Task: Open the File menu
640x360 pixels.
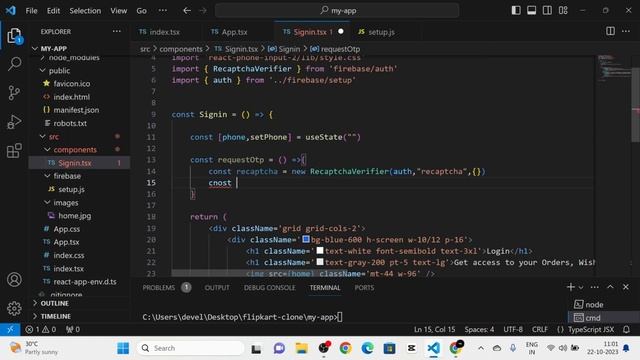Action: click(x=31, y=11)
